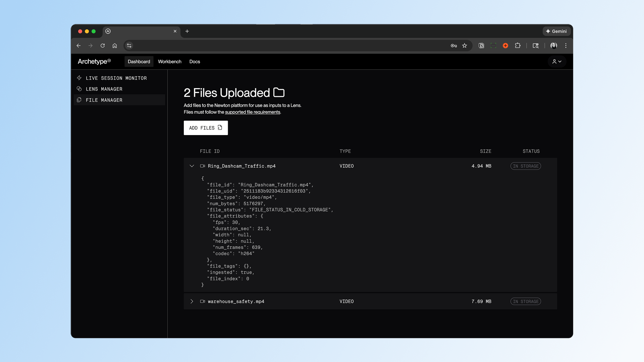This screenshot has width=644, height=362.
Task: Open the browser profile avatar menu
Action: 554,46
